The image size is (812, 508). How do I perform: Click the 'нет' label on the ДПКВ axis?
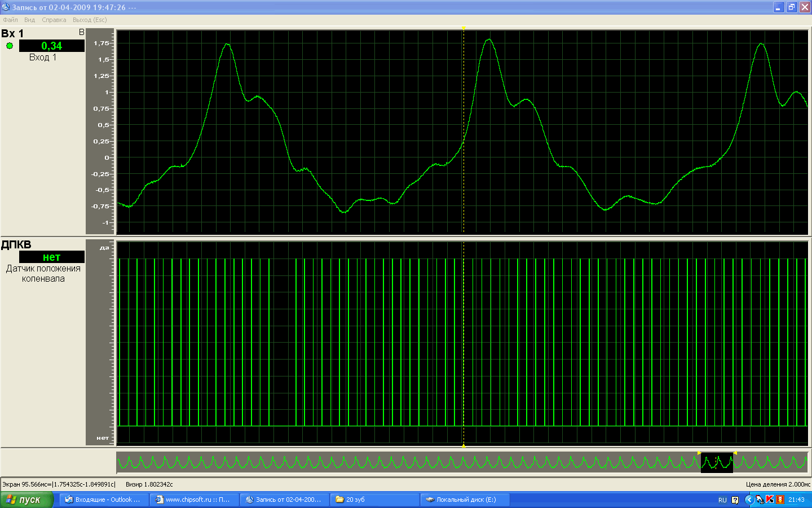[103, 438]
